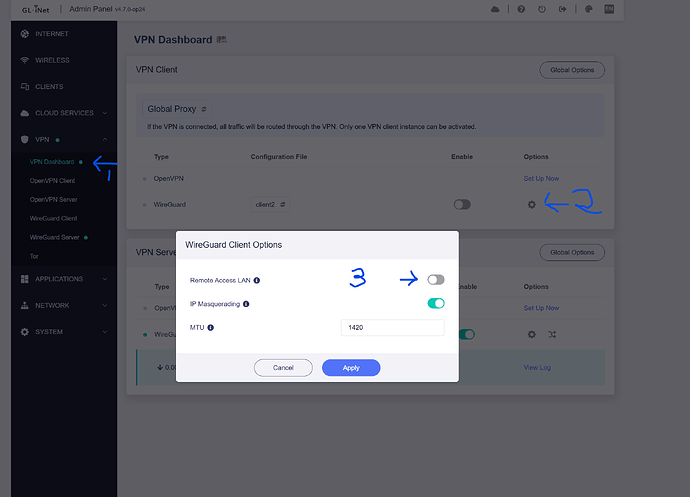Open the client2 configuration file dropdown
This screenshot has height=497, width=690.
click(x=270, y=204)
